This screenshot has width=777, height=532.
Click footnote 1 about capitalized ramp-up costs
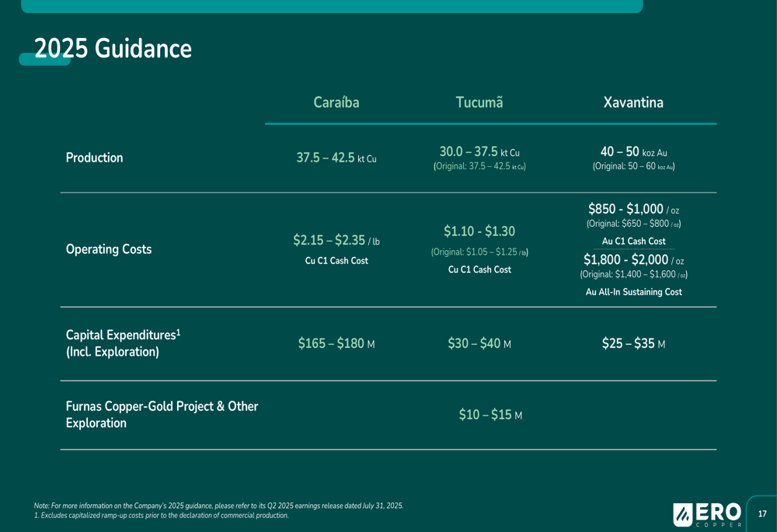point(161,515)
